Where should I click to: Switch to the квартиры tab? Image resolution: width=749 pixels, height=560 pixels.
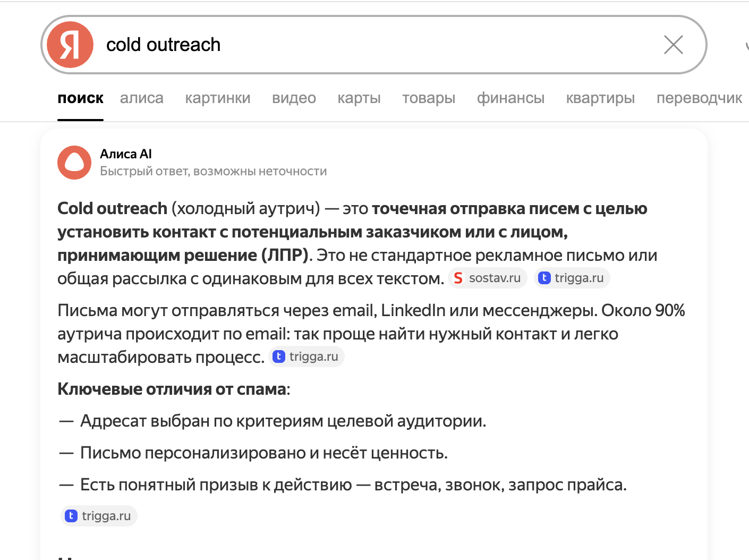600,98
